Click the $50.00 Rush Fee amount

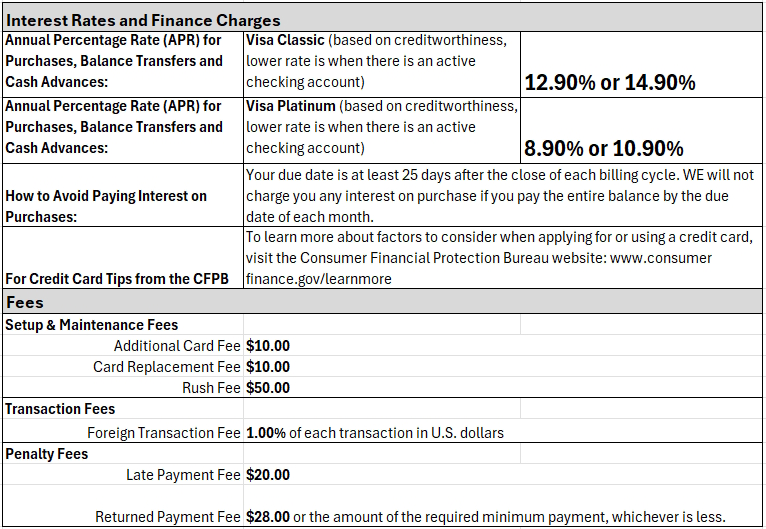point(268,388)
